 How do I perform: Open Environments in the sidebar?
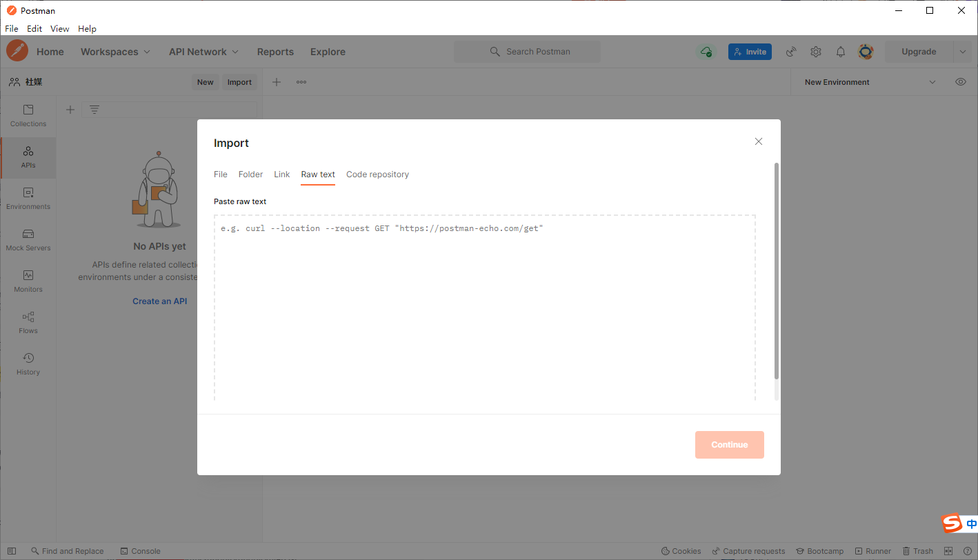[28, 199]
